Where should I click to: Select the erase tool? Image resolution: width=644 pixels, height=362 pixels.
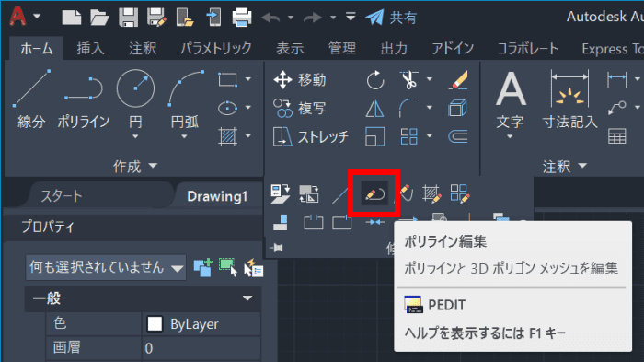tap(458, 79)
